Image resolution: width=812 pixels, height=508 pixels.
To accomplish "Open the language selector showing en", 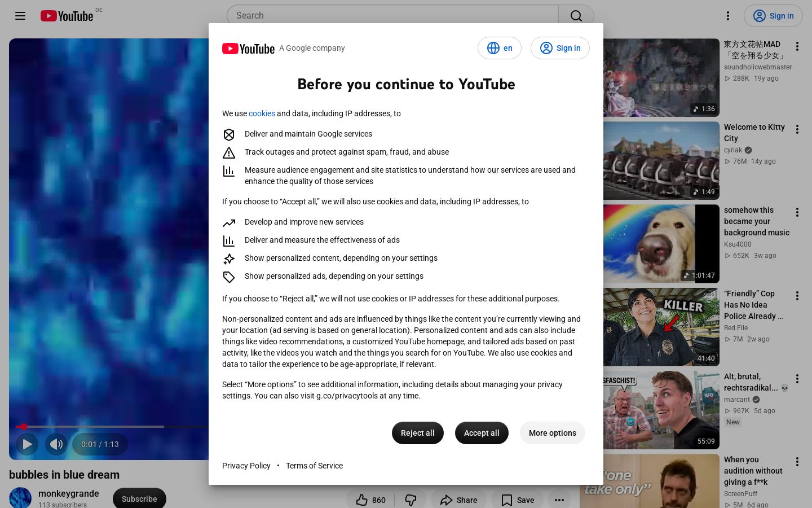I will click(x=500, y=48).
